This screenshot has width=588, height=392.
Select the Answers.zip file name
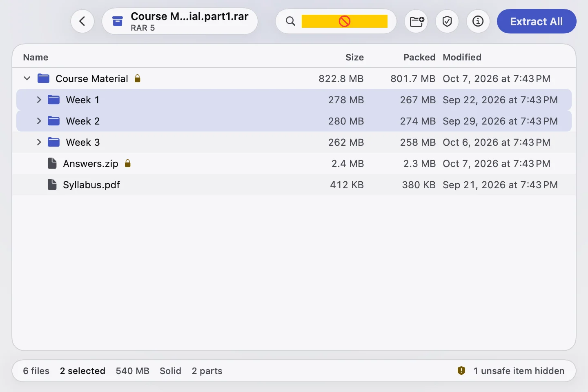[91, 163]
